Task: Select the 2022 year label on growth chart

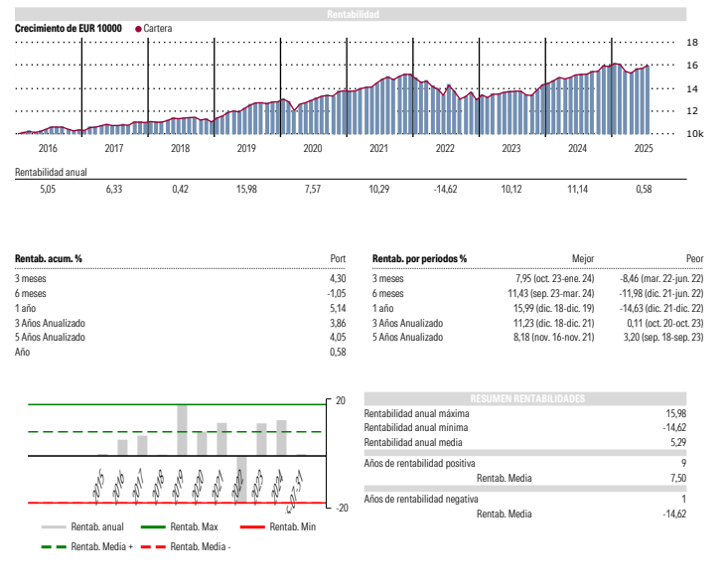Action: point(445,149)
